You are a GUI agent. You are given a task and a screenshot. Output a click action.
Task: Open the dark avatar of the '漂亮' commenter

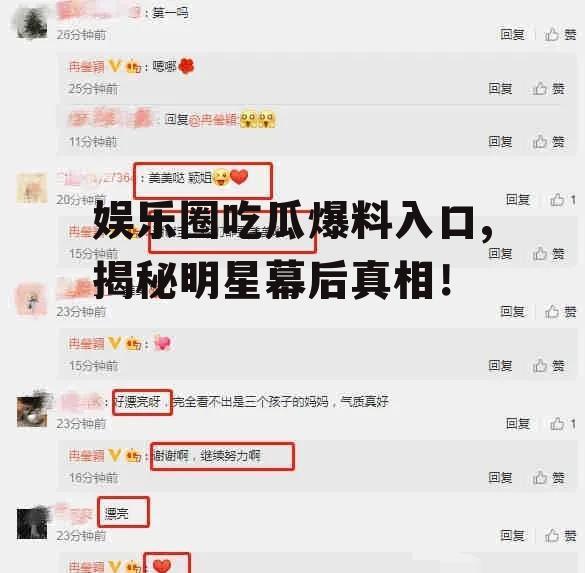click(32, 523)
